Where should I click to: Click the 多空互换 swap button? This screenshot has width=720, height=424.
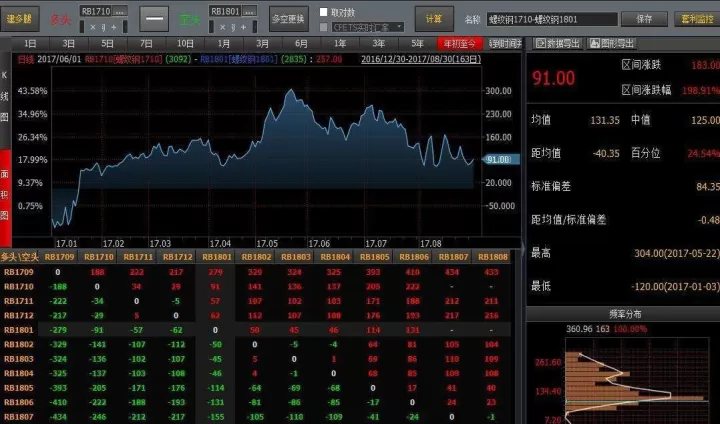point(288,19)
